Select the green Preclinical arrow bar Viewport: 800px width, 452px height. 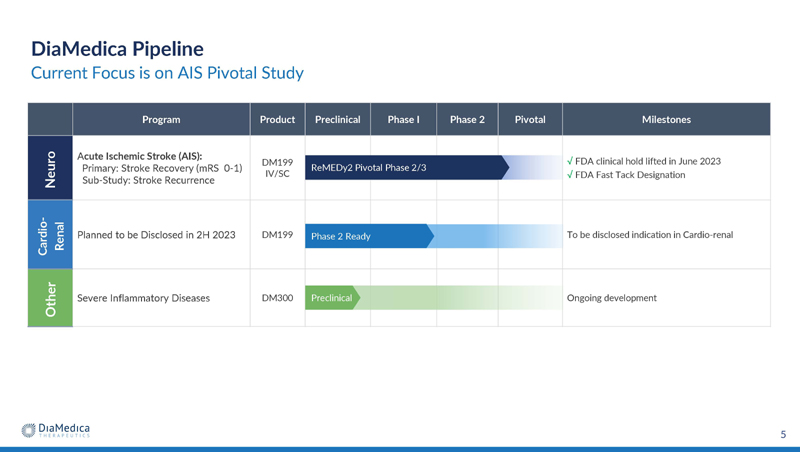click(333, 297)
